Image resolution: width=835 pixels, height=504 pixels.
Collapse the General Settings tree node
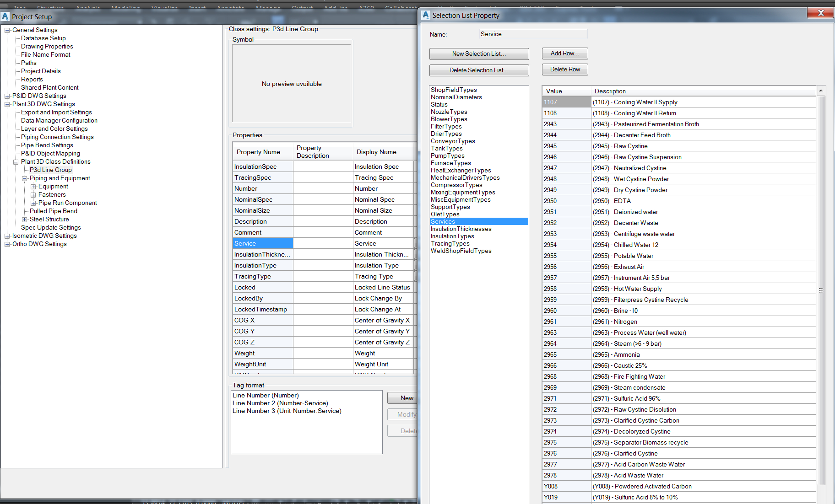click(7, 30)
